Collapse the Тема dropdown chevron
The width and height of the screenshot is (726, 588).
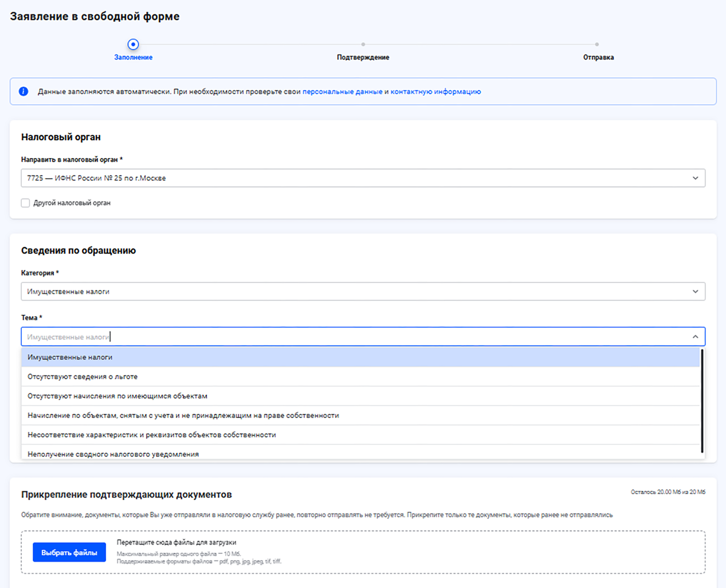[x=695, y=337]
